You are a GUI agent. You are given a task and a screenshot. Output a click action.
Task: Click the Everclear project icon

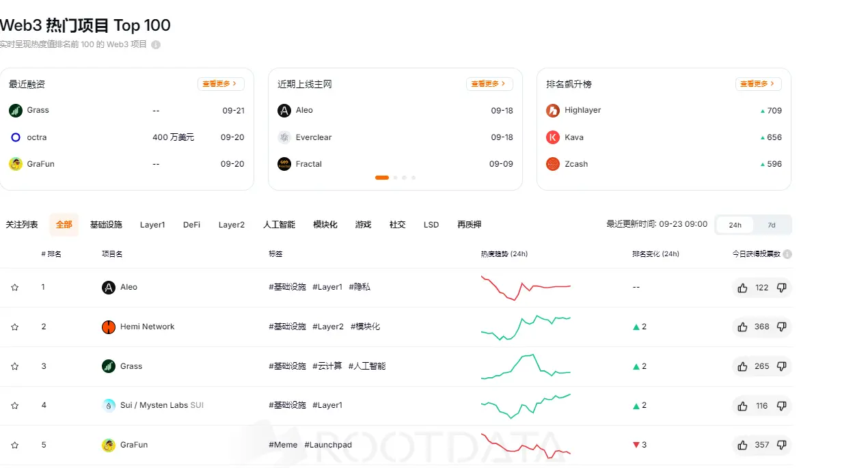coord(284,137)
